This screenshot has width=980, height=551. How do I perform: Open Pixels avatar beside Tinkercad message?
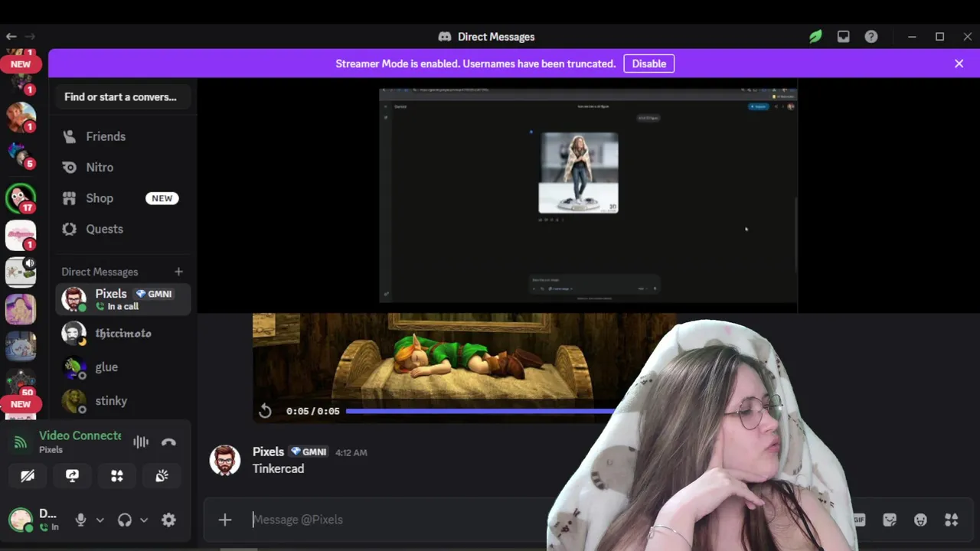(224, 460)
